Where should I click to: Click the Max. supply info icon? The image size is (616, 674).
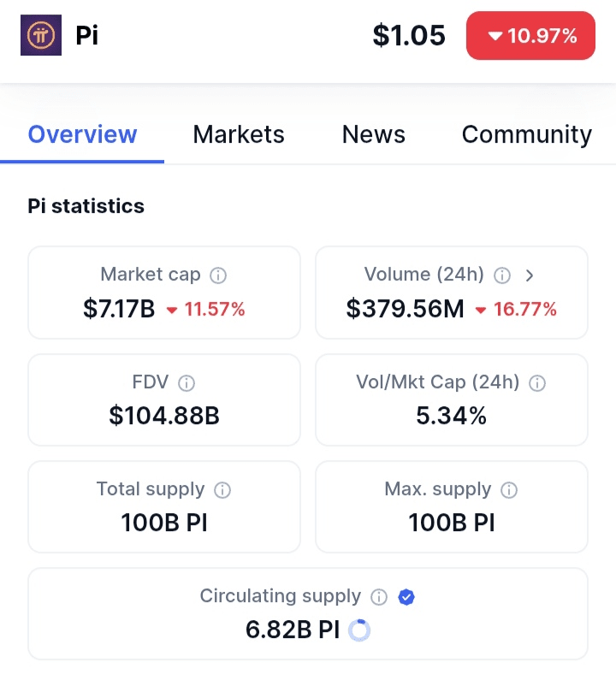(509, 490)
